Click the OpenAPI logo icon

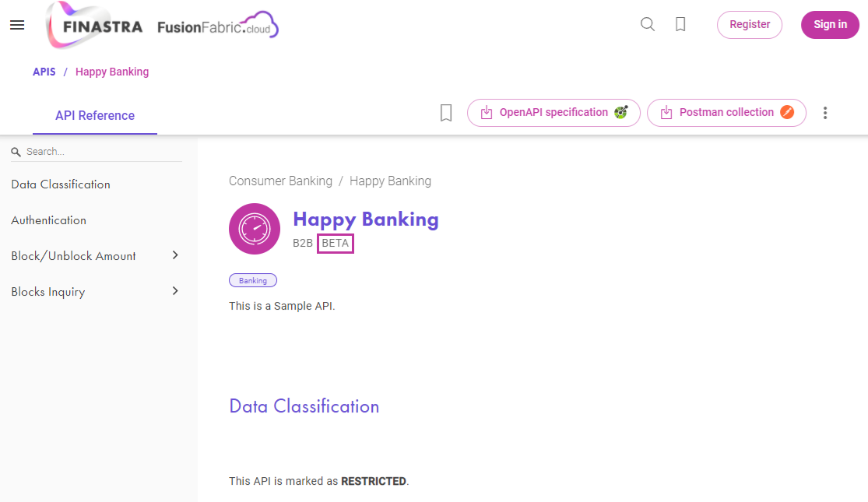620,112
